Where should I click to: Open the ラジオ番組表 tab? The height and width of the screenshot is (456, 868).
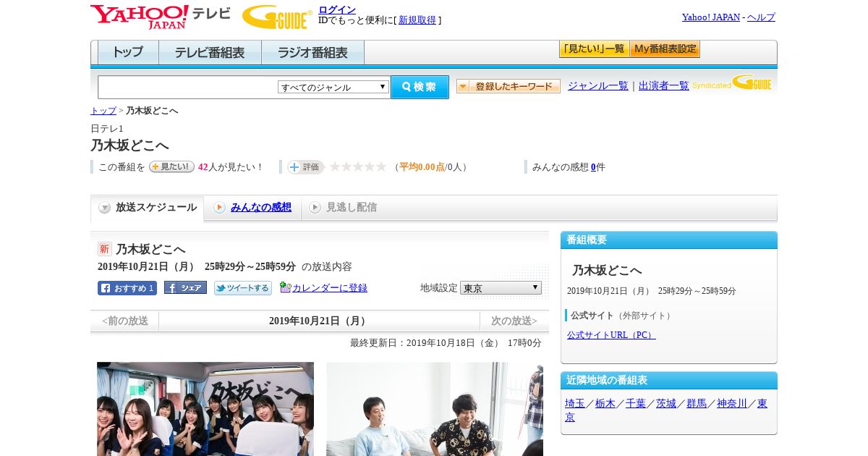pyautogui.click(x=312, y=53)
